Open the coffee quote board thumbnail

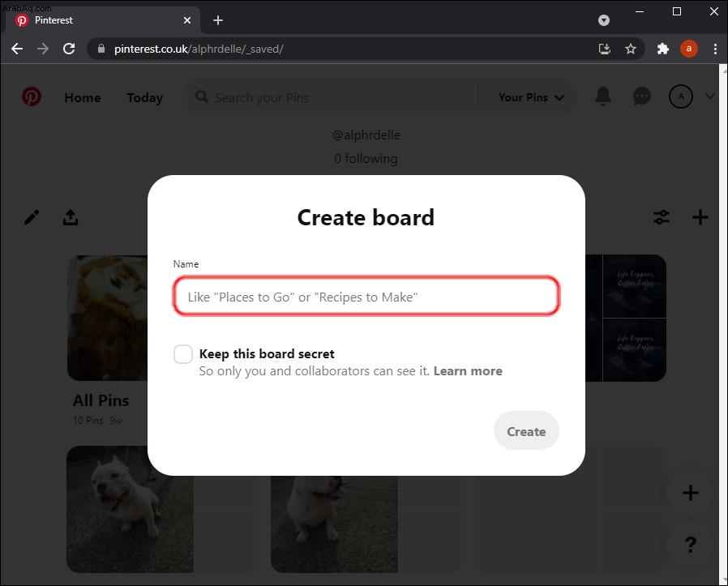(626, 318)
